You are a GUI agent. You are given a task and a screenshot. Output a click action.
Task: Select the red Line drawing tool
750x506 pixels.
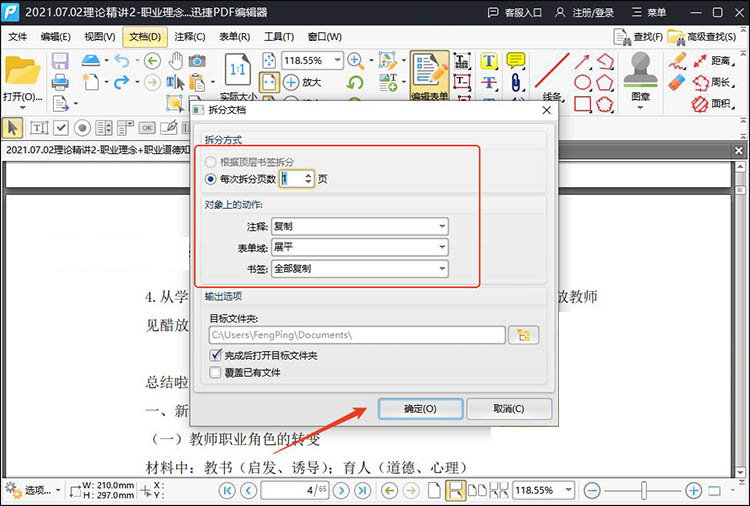552,71
